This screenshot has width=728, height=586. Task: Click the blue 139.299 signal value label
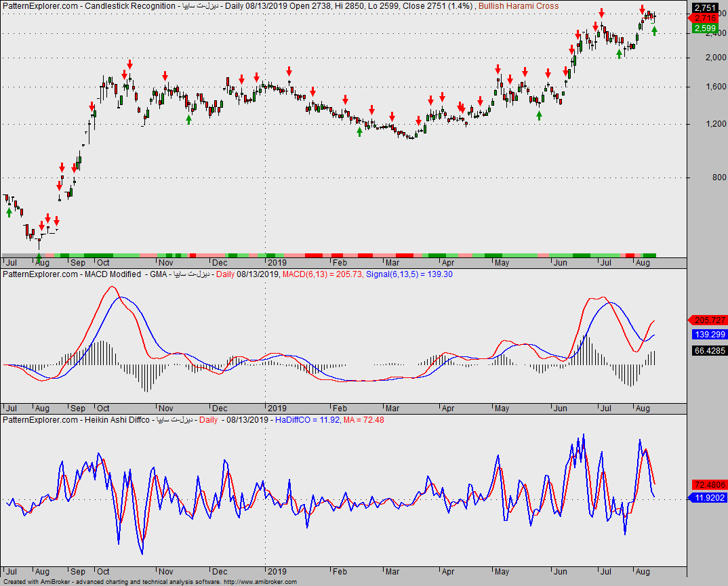[710, 334]
